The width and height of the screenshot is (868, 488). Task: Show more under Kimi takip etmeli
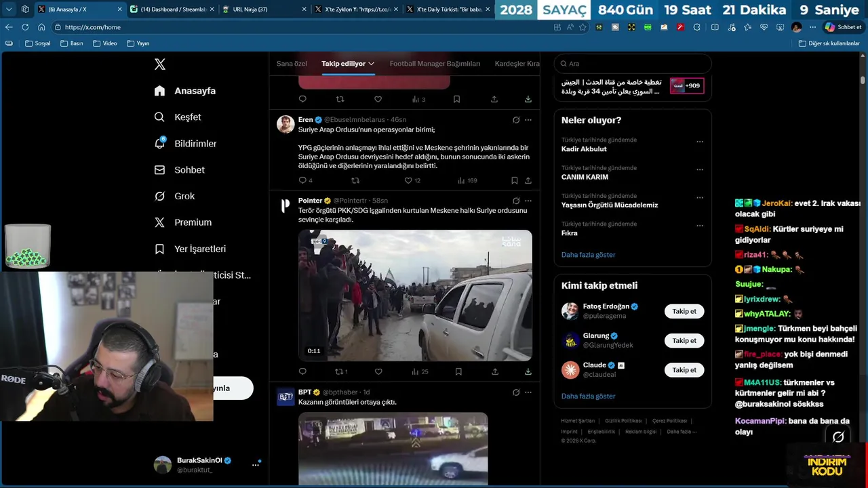click(x=588, y=396)
